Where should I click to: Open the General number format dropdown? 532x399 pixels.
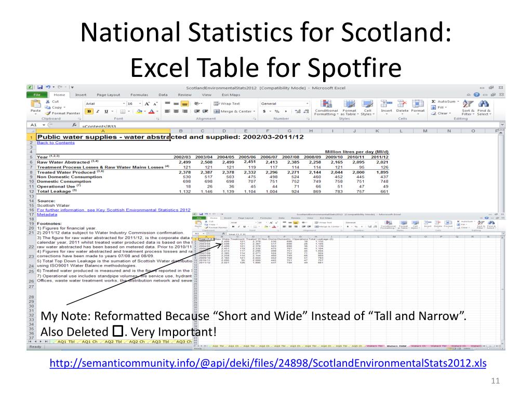[308, 103]
